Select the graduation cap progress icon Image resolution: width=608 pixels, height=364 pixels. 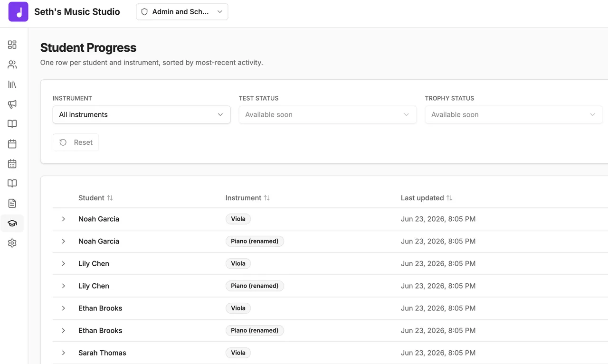[x=12, y=223]
